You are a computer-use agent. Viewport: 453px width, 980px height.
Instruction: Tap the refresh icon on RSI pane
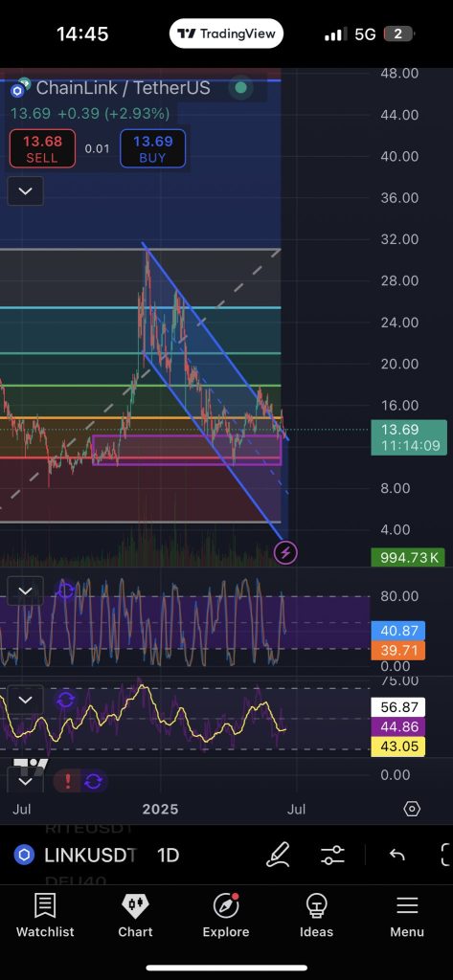pyautogui.click(x=66, y=700)
